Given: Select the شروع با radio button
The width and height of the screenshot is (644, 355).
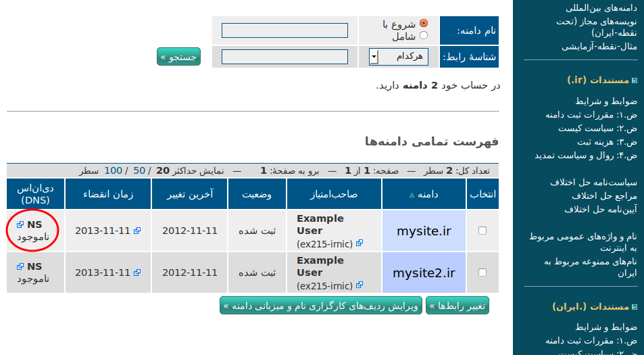Looking at the screenshot, I should point(424,23).
